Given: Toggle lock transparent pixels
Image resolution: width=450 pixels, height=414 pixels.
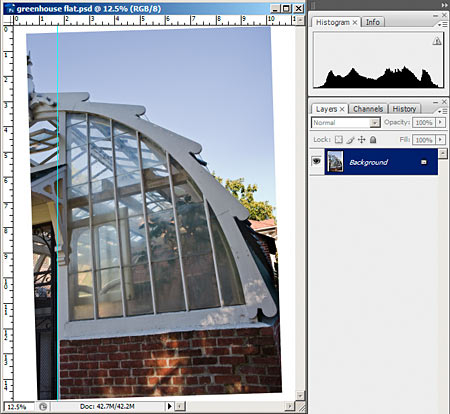Looking at the screenshot, I should pos(339,139).
